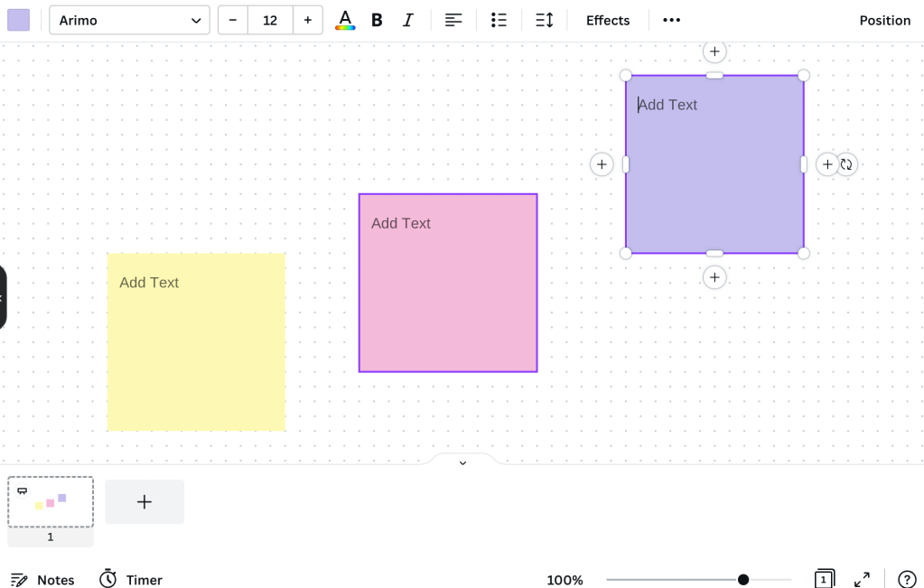Open the purple sticky note color swatch
The width and height of the screenshot is (924, 588).
(x=18, y=20)
